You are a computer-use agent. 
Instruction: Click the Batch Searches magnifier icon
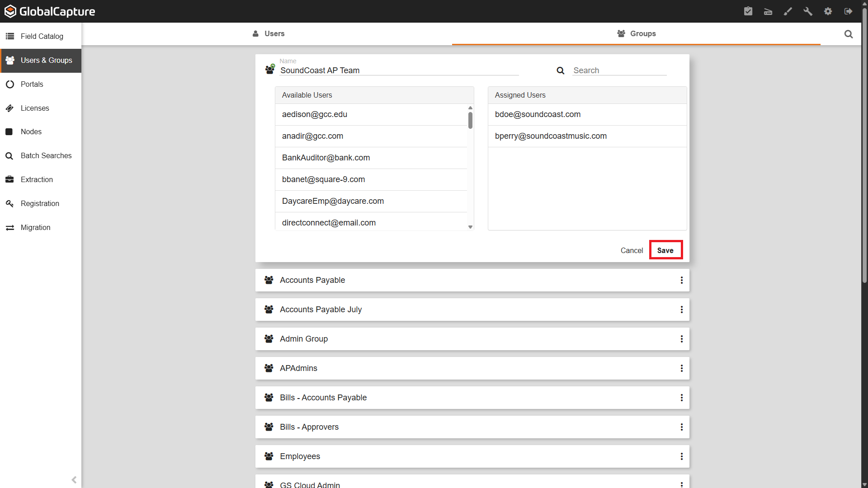click(9, 156)
